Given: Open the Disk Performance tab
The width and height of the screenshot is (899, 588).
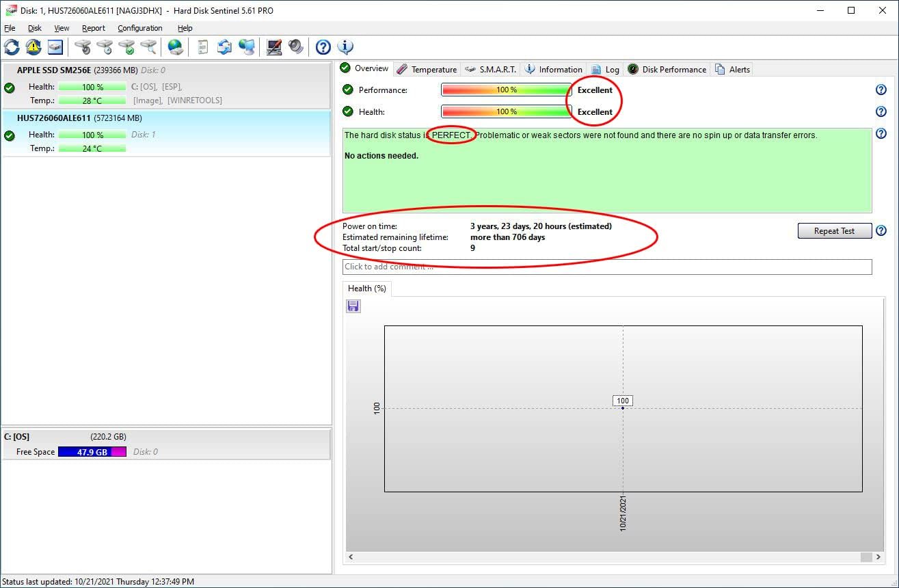Looking at the screenshot, I should coord(667,69).
